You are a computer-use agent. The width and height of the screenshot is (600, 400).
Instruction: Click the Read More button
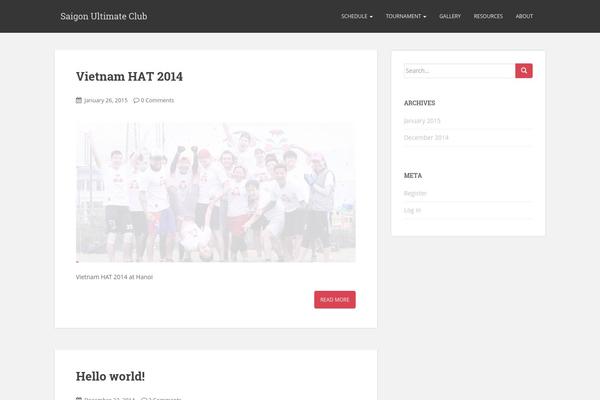(335, 300)
